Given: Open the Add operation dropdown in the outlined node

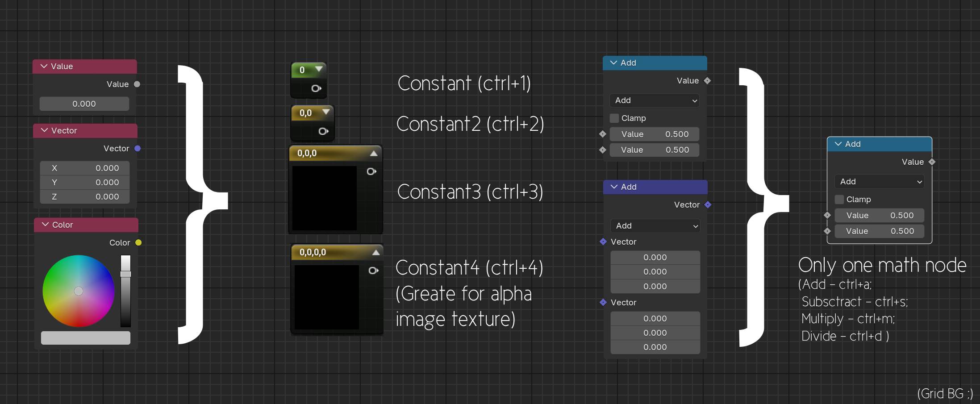Looking at the screenshot, I should [x=880, y=182].
